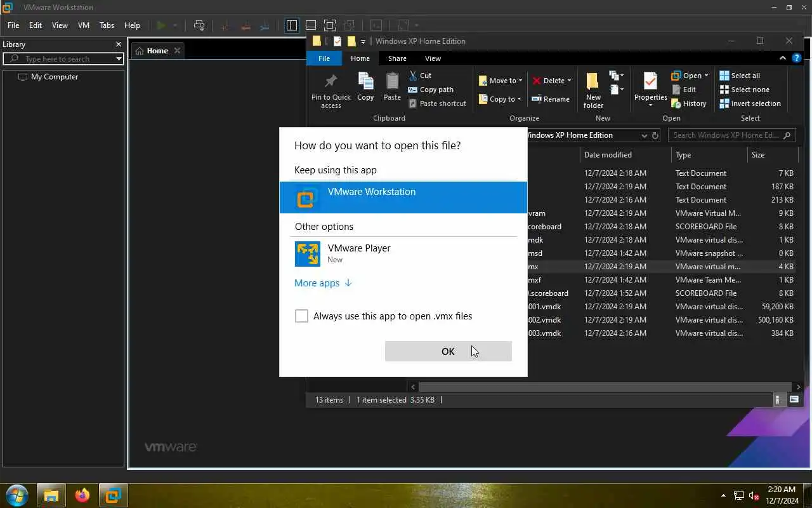The width and height of the screenshot is (812, 508).
Task: Open the VMware View menu
Action: point(60,25)
